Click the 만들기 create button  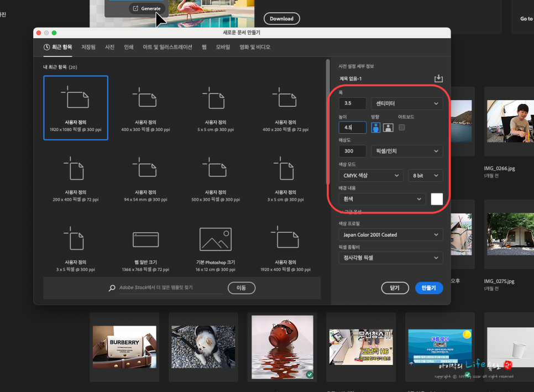[429, 288]
